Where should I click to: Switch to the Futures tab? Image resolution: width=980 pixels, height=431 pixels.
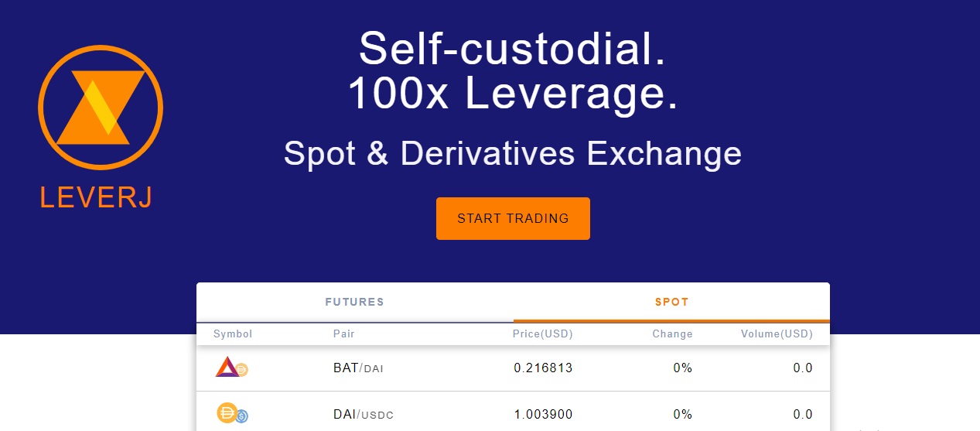pos(354,302)
